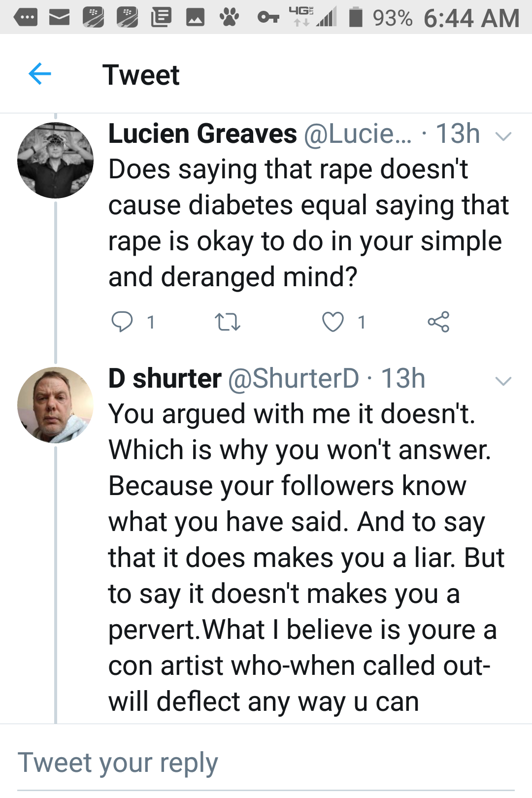Tap the mail notification icon in status bar

point(59,18)
